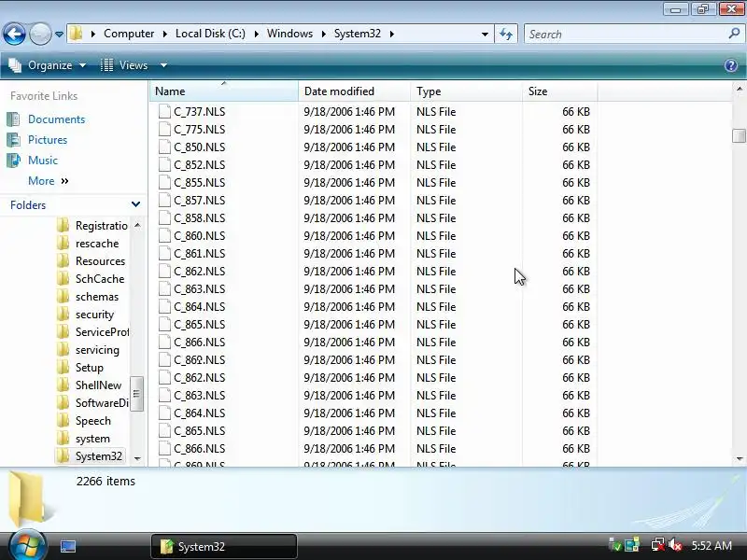
Task: Refresh the folder with the refresh button
Action: point(506,34)
